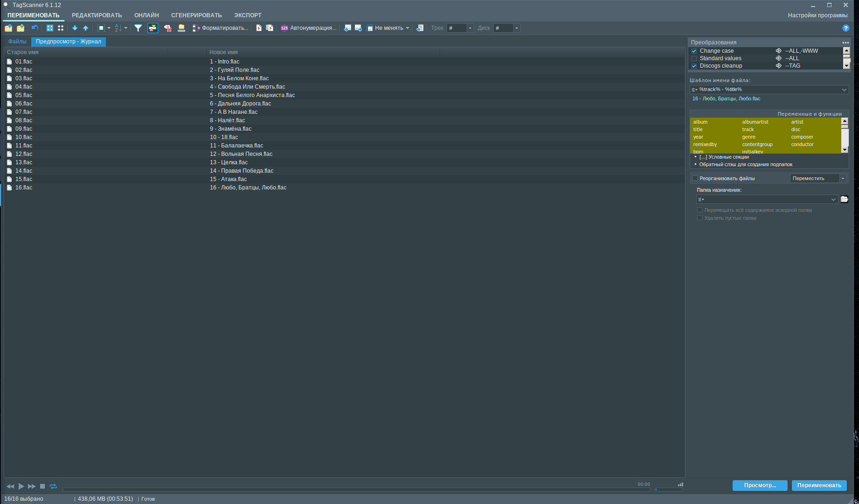
Task: Click the open folder icon in toolbar
Action: pyautogui.click(x=8, y=28)
